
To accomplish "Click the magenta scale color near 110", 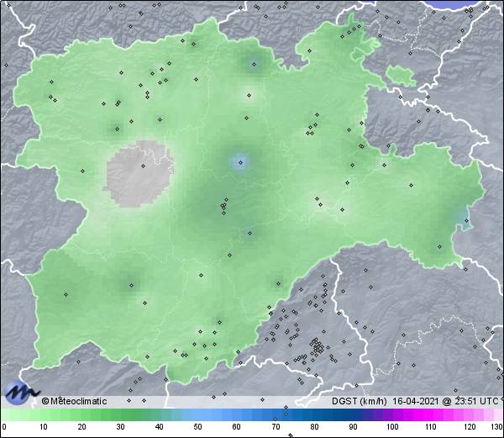I will pos(431,414).
